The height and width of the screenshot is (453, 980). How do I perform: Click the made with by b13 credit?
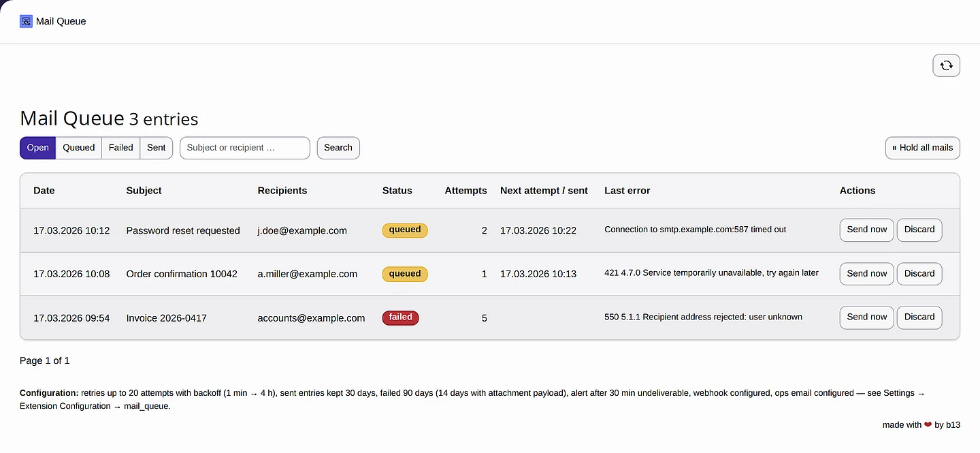pos(921,424)
